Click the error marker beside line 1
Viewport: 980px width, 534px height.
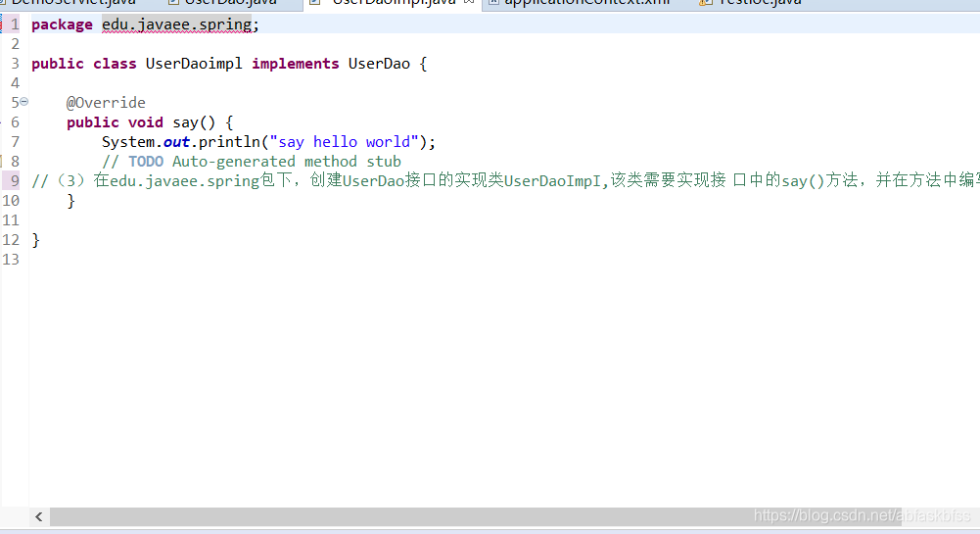click(1, 24)
